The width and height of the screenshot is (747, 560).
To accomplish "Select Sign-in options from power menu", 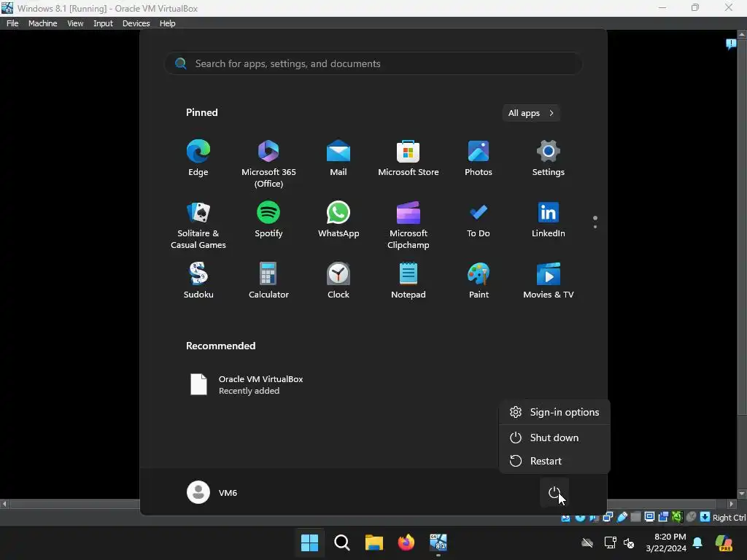I will [x=554, y=412].
